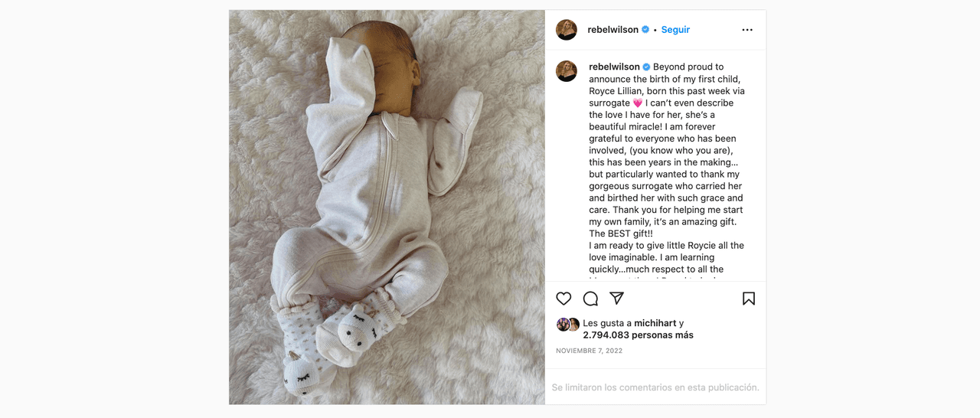The width and height of the screenshot is (980, 418).
Task: Click the Seguir follow button
Action: [x=675, y=30]
